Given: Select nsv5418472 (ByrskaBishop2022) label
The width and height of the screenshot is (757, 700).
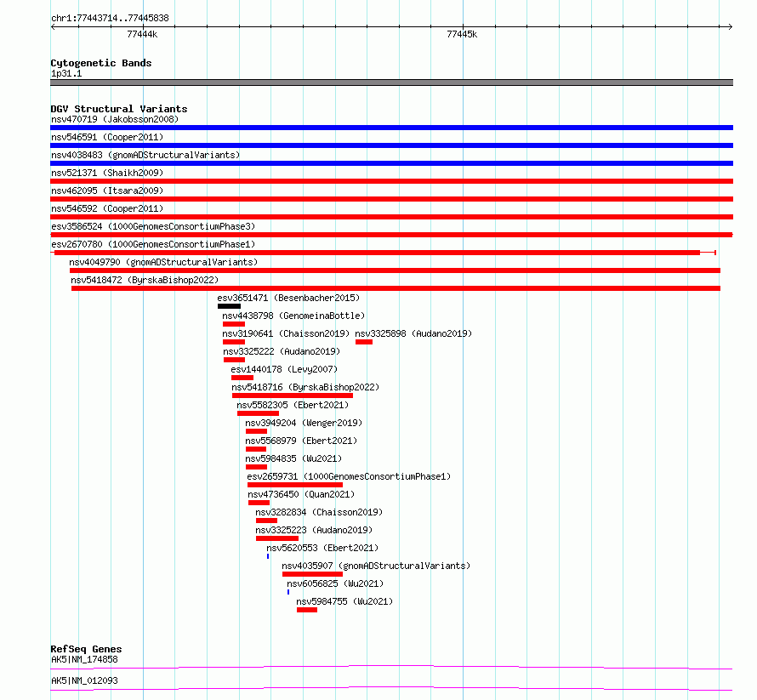Looking at the screenshot, I should tap(145, 280).
